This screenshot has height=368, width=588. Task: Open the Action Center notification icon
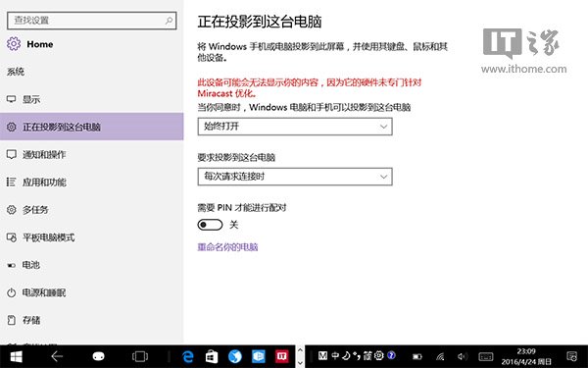pos(572,356)
